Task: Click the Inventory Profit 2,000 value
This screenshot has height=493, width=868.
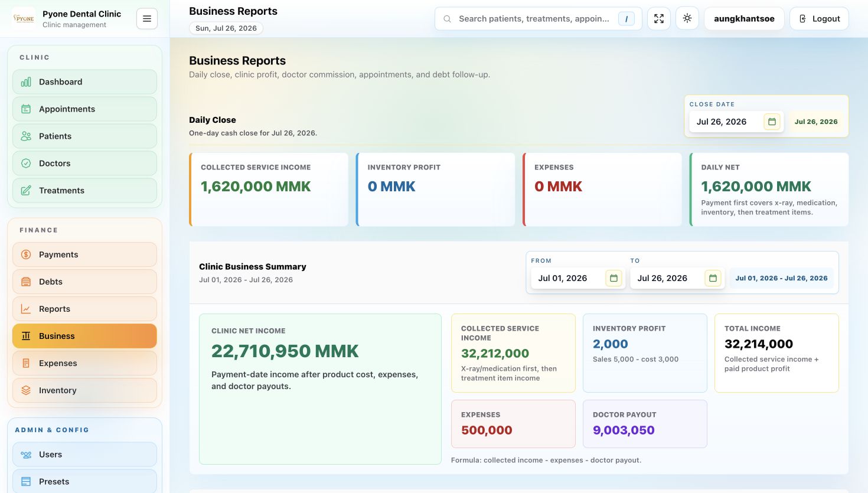Action: pos(611,344)
